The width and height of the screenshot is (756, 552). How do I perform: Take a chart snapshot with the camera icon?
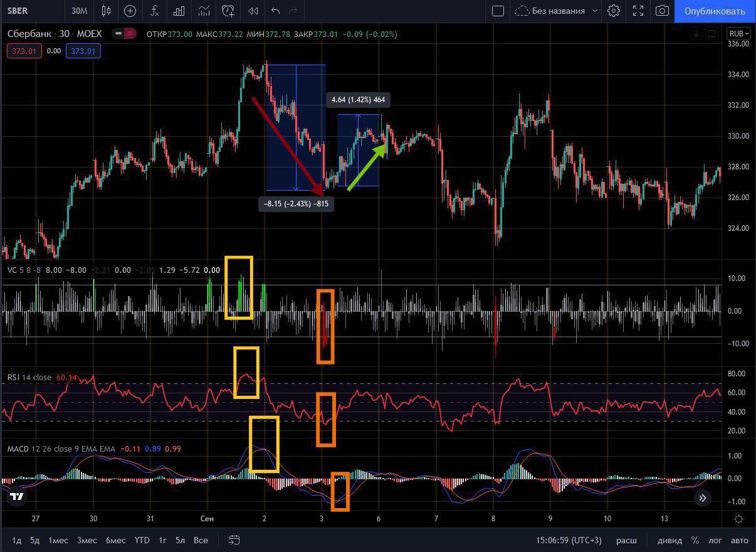pyautogui.click(x=662, y=11)
